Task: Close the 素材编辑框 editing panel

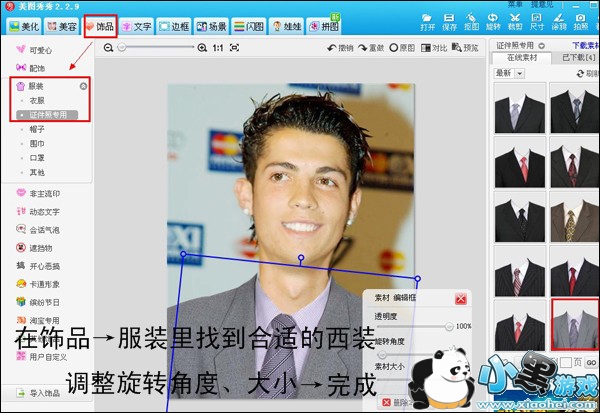Action: click(460, 298)
